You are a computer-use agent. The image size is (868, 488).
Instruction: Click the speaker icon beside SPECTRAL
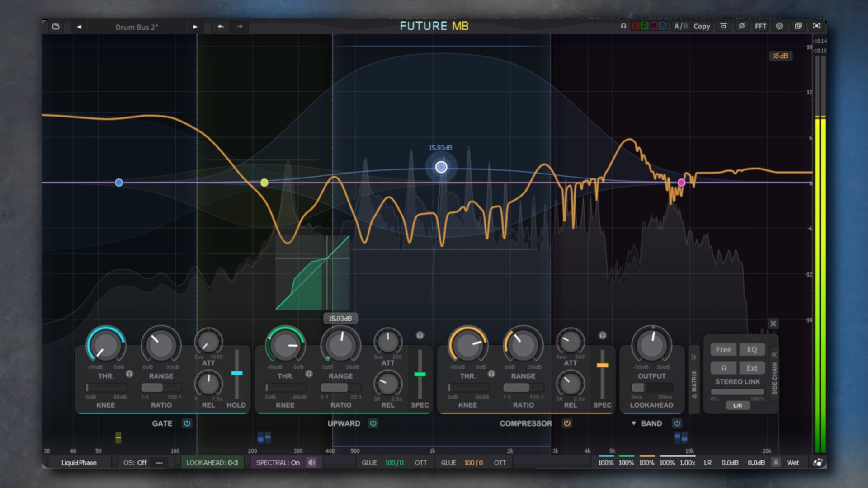click(x=312, y=463)
